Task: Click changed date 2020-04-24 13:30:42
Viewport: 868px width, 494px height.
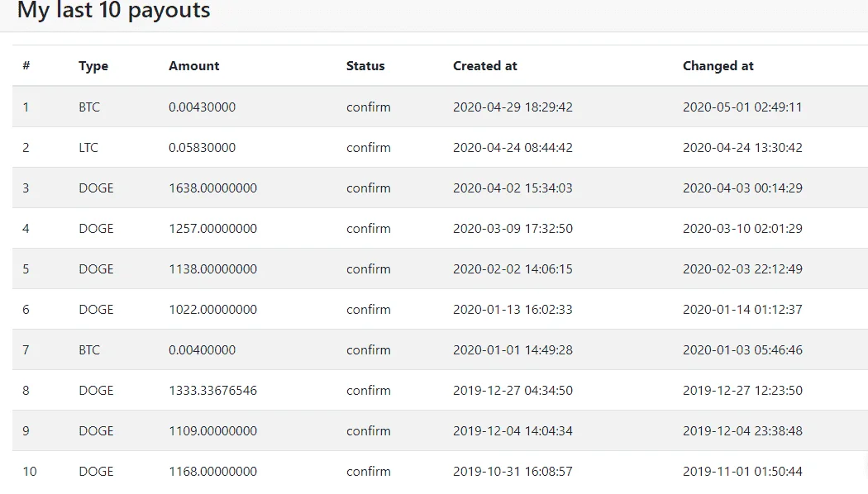Action: (742, 148)
